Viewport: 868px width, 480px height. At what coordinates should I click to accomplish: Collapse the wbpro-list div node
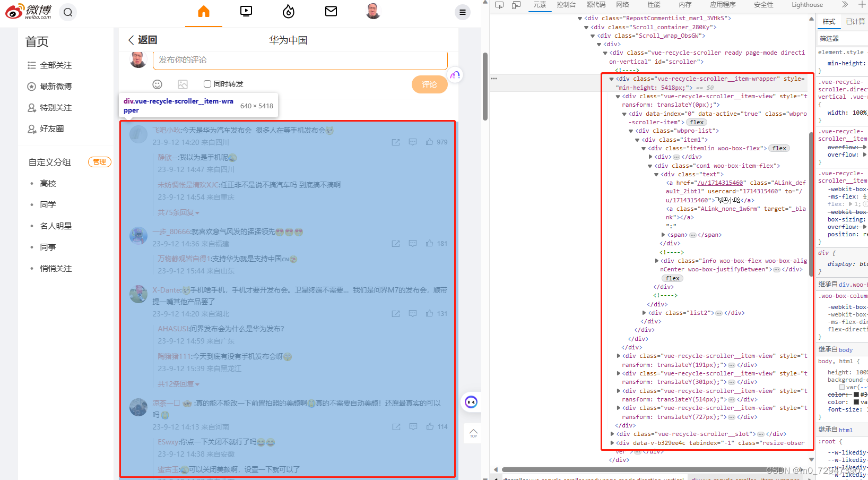tap(631, 131)
